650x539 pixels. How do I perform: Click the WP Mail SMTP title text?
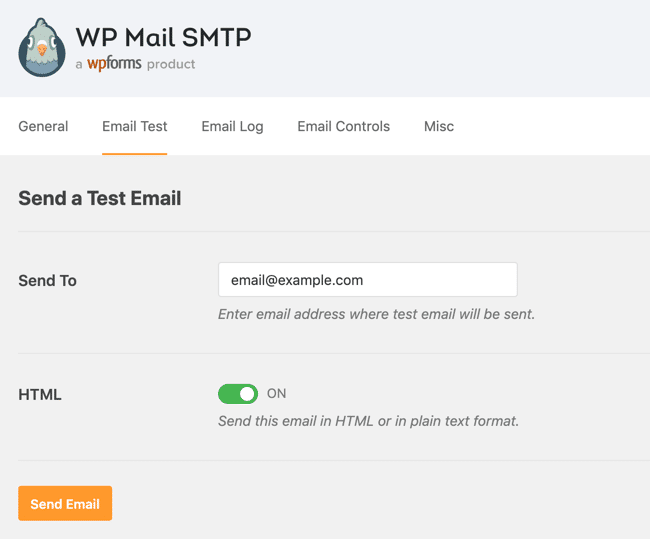click(163, 37)
